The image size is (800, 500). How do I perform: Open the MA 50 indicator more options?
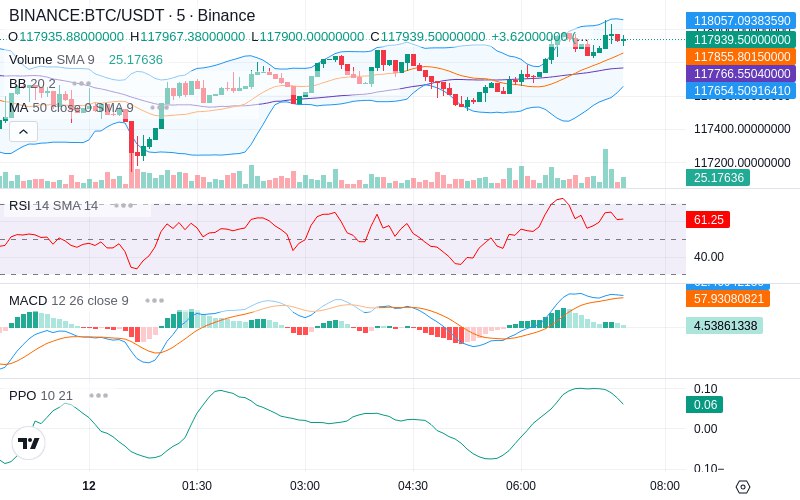click(x=160, y=108)
